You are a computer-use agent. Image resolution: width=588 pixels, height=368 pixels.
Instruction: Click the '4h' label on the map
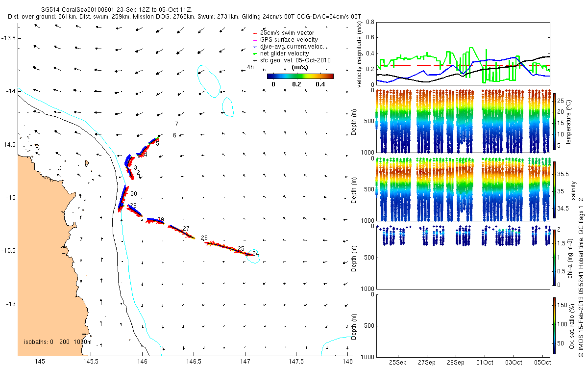pos(250,67)
